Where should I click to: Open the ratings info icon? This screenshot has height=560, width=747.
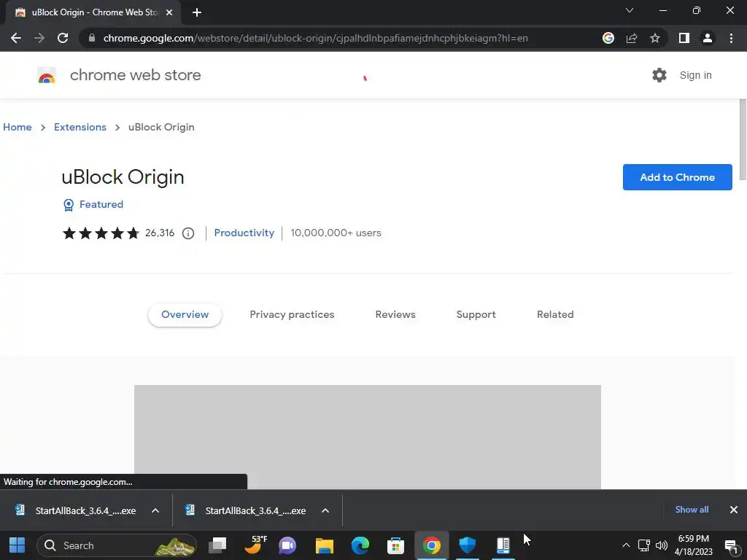click(x=188, y=233)
